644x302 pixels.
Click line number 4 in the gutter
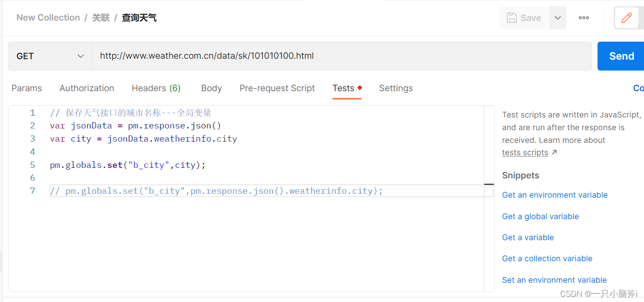(x=32, y=152)
